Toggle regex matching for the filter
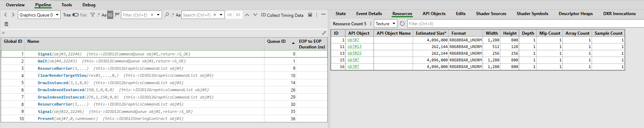The height and width of the screenshot is (128, 644). pos(98,15)
